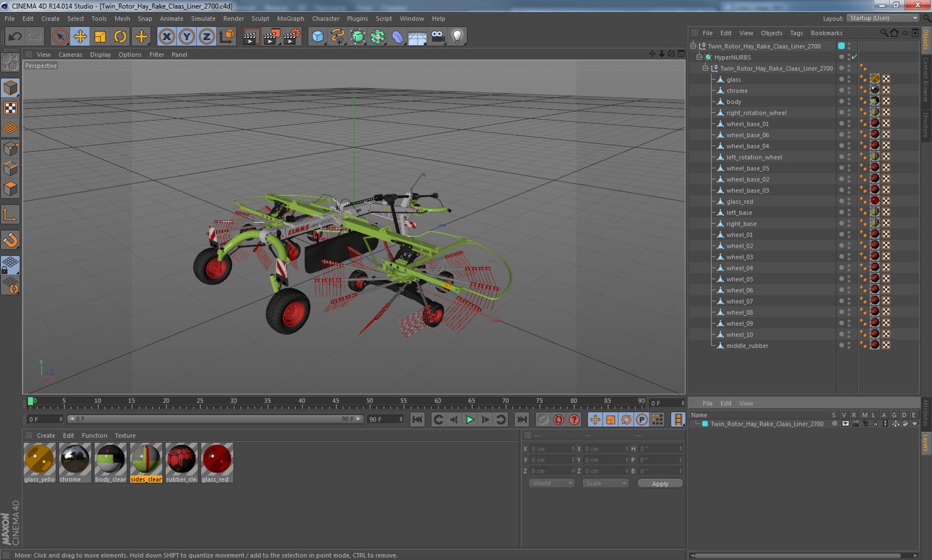Select the right_rotation_wheel object
This screenshot has width=932, height=560.
tap(756, 113)
